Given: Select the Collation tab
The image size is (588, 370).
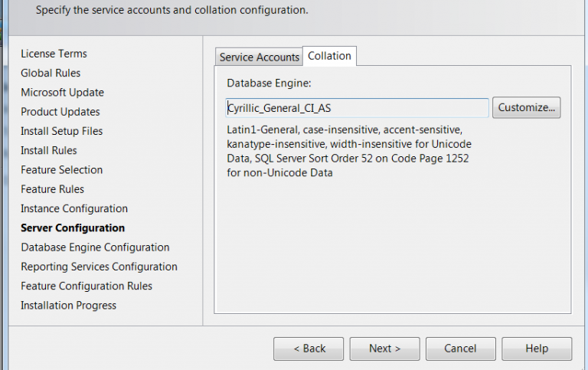Looking at the screenshot, I should point(329,56).
